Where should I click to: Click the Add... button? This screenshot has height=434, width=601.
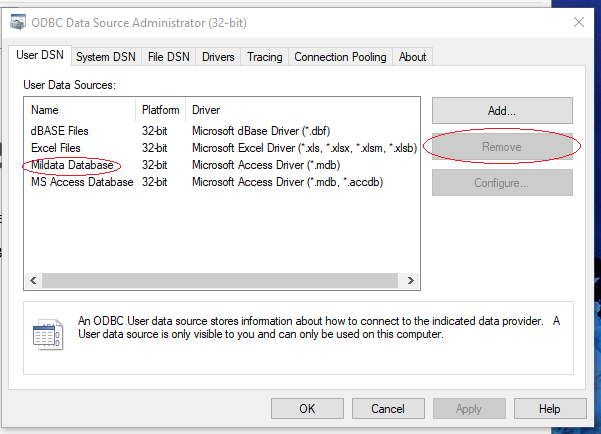tap(502, 110)
